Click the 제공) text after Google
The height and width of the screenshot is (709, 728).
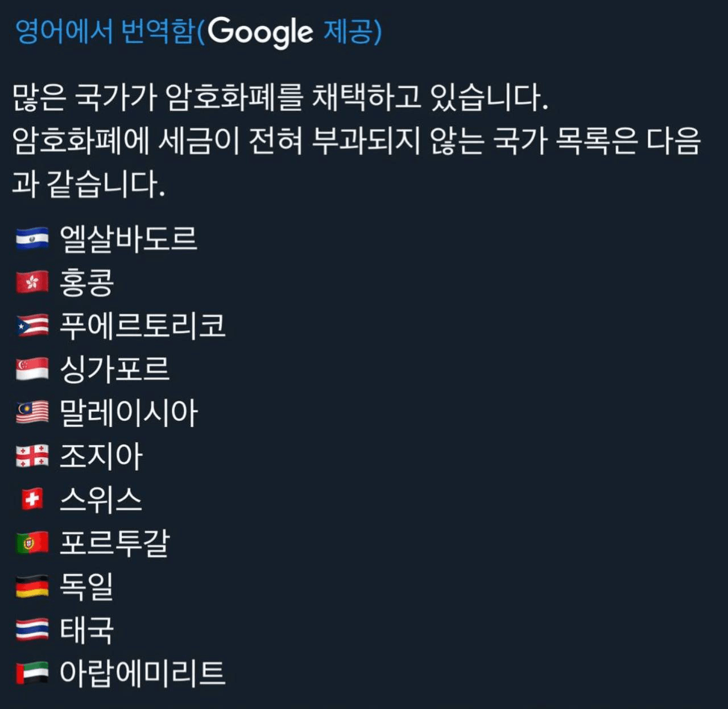click(353, 31)
